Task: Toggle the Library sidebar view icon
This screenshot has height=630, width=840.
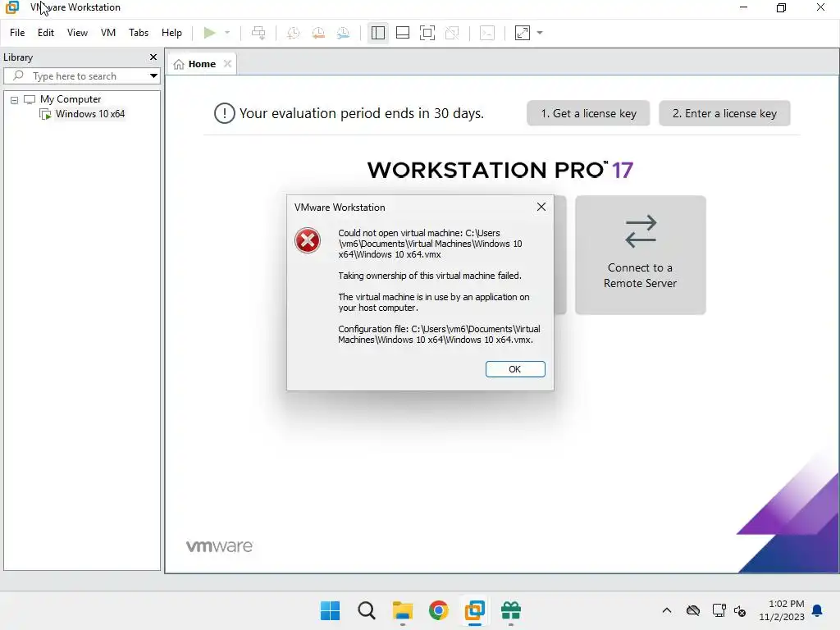Action: click(x=377, y=33)
